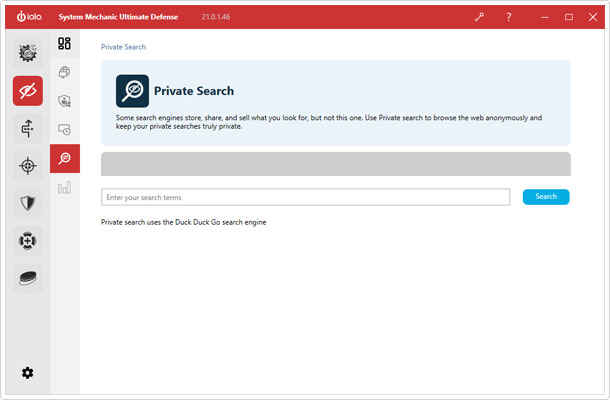Click the large Private Search header icon
Screen dimensions: 610x400
pos(132,91)
